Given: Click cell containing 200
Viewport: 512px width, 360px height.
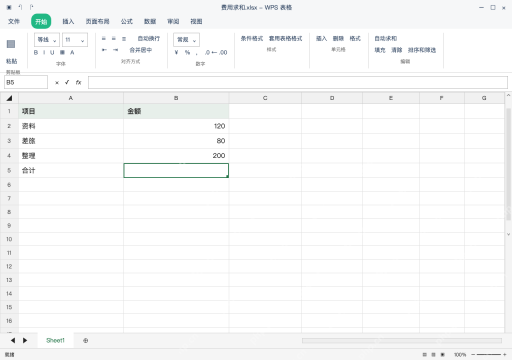Looking at the screenshot, I should coord(176,155).
